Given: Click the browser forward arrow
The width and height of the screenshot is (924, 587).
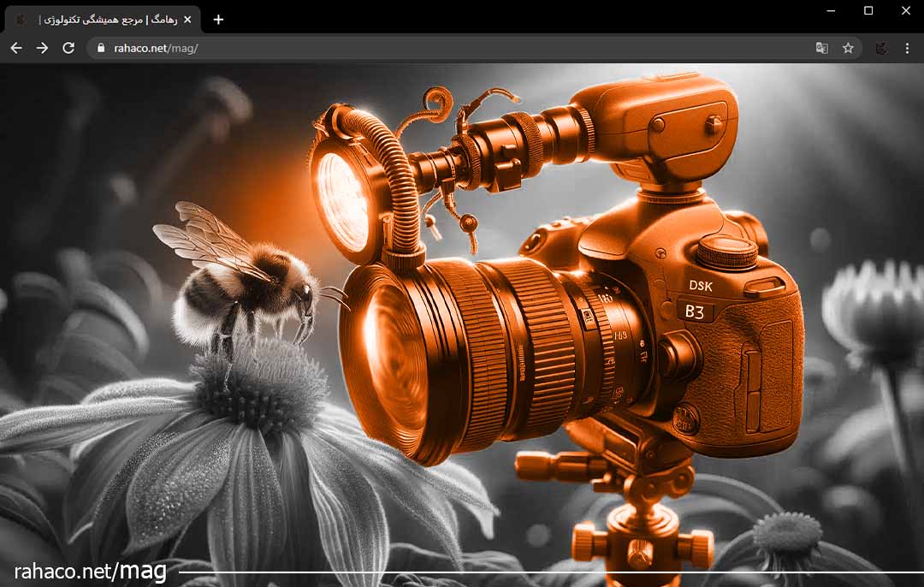Looking at the screenshot, I should (42, 48).
